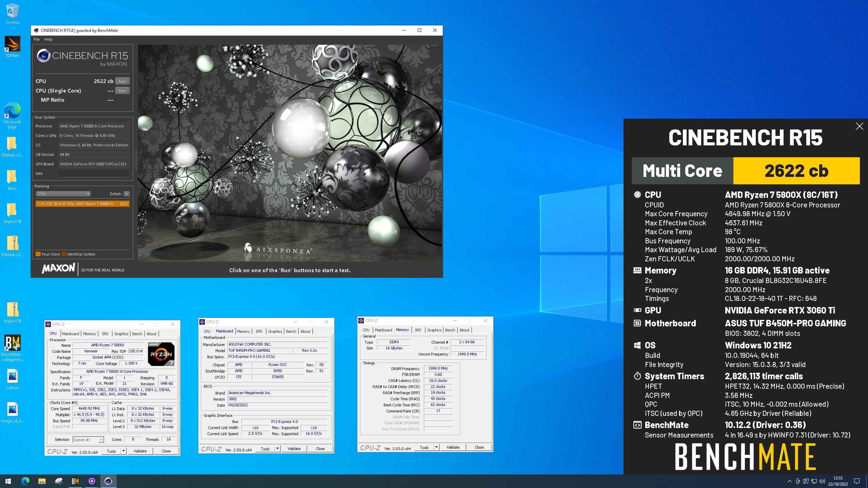Run the CPU Single Core test
Screen dimensions: 868x488
click(122, 91)
